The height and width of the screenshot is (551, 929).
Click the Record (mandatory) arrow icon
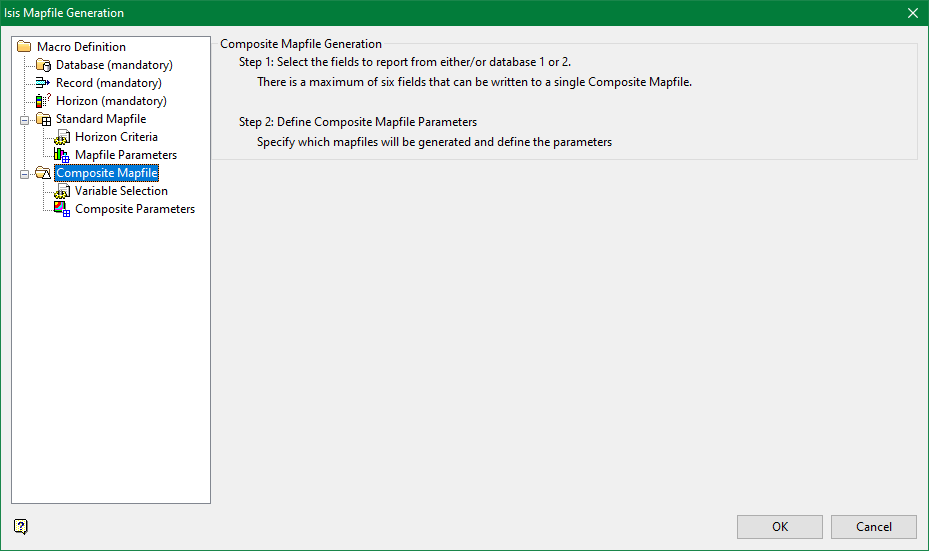point(43,83)
